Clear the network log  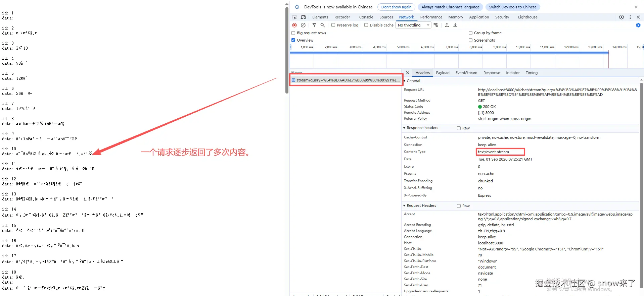(303, 25)
